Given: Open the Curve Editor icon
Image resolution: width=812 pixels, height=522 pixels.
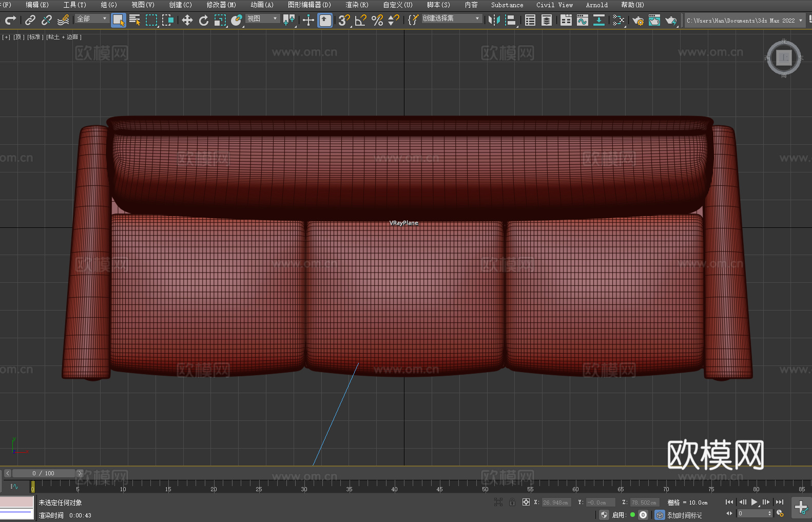Looking at the screenshot, I should tap(583, 21).
